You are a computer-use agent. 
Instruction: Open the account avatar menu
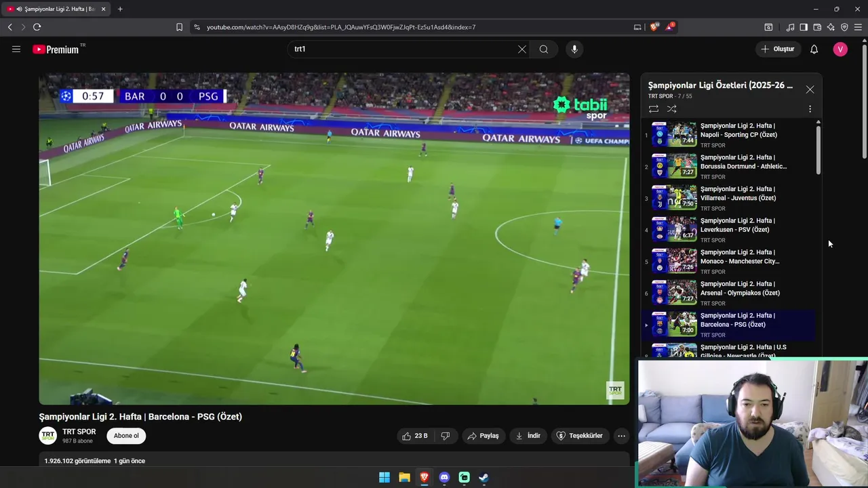[x=840, y=49]
